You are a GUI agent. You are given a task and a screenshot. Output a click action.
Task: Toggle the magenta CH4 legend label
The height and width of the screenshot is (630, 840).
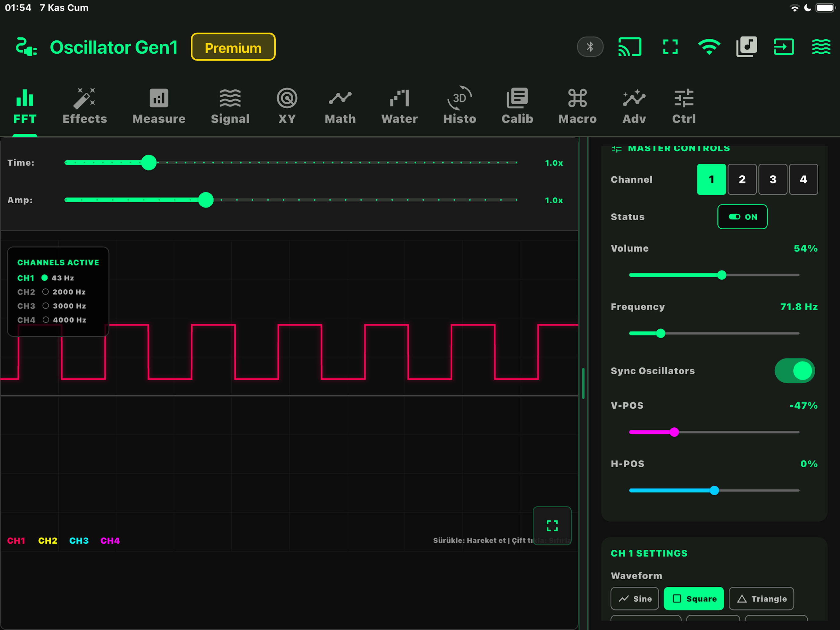(x=110, y=540)
